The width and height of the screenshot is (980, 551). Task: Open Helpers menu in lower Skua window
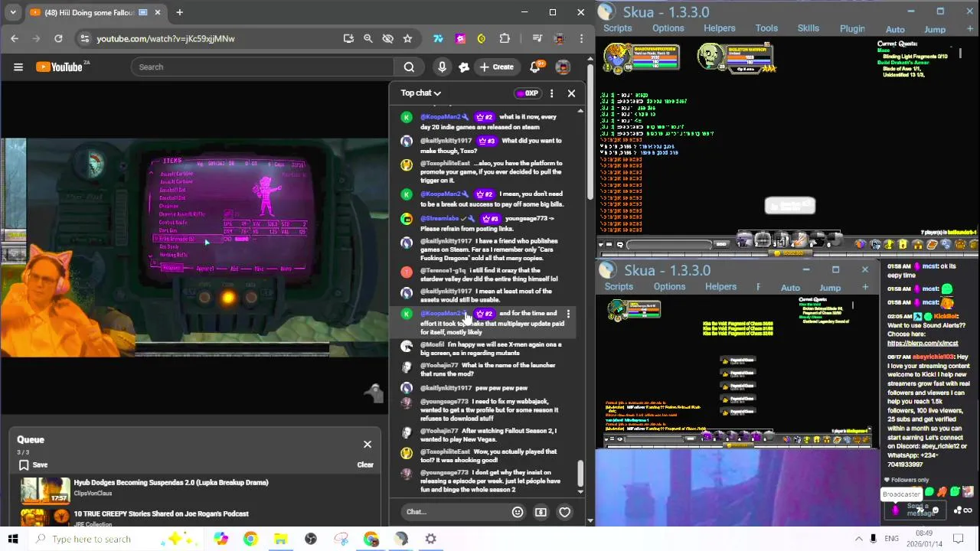(x=720, y=287)
